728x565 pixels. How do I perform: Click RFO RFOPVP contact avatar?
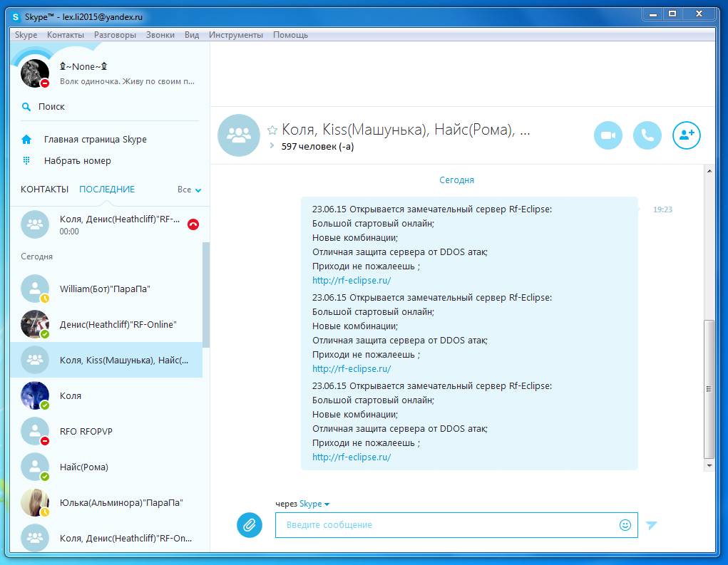pos(35,431)
